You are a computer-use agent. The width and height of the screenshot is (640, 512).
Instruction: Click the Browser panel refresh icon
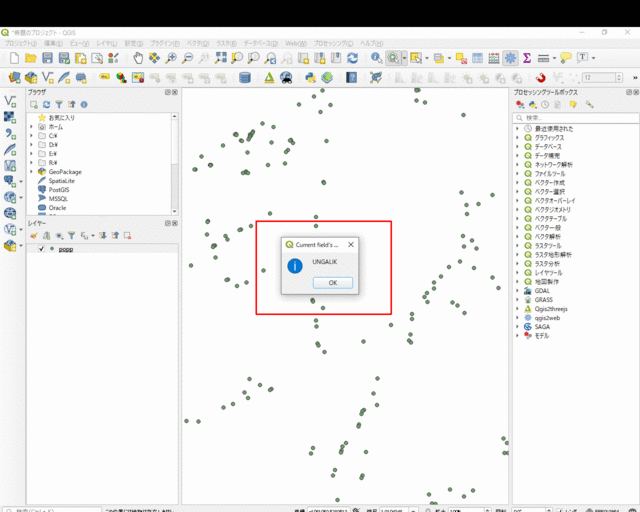[x=47, y=105]
